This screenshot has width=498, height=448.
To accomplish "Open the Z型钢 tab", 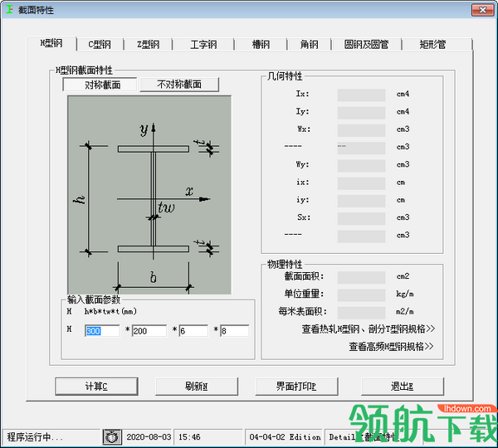I will click(x=148, y=45).
